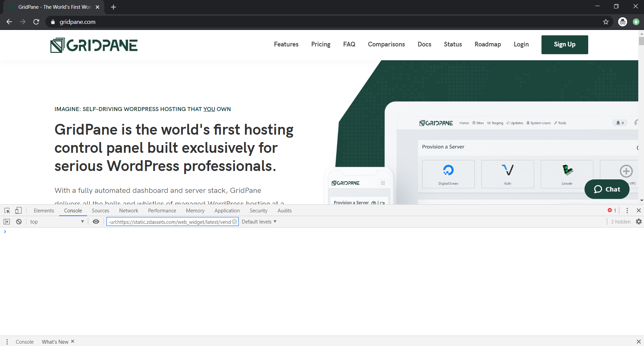Open the DevTools customize menu dots

(x=627, y=210)
